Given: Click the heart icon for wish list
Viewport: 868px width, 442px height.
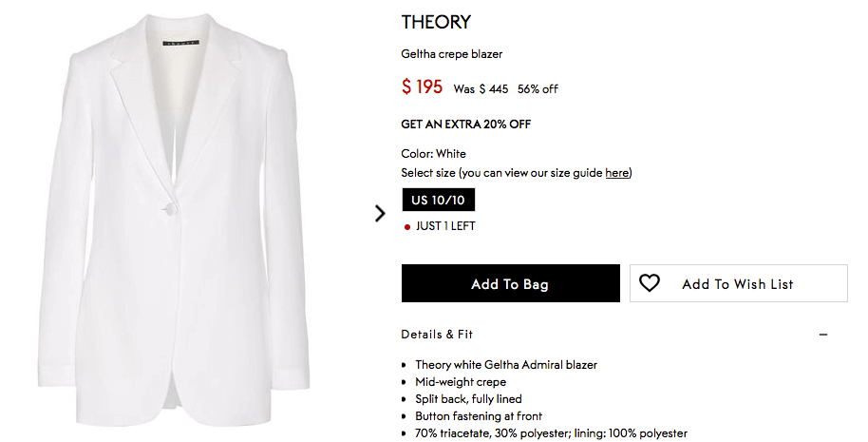Looking at the screenshot, I should (649, 283).
